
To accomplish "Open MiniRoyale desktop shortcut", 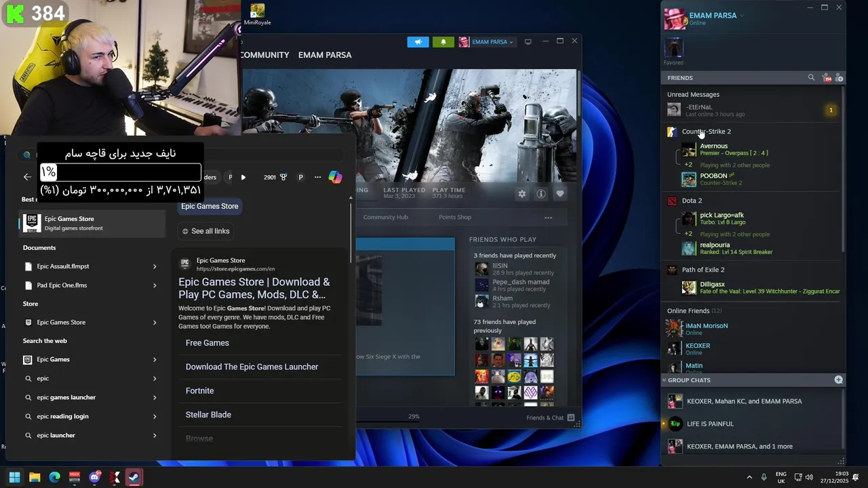I will pos(257,15).
